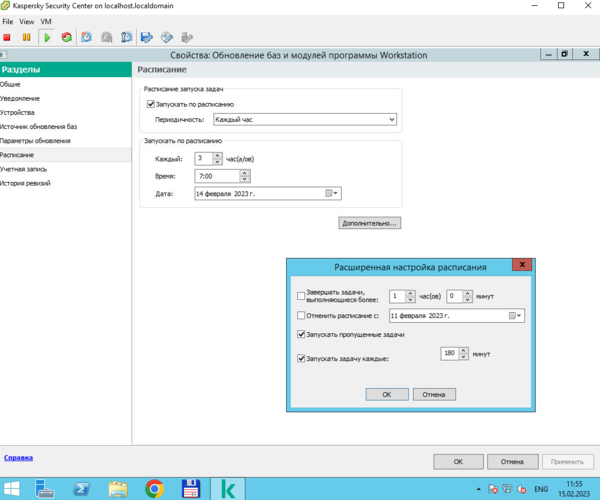Open the Параметры обновления section
The image size is (600, 500).
65,141
